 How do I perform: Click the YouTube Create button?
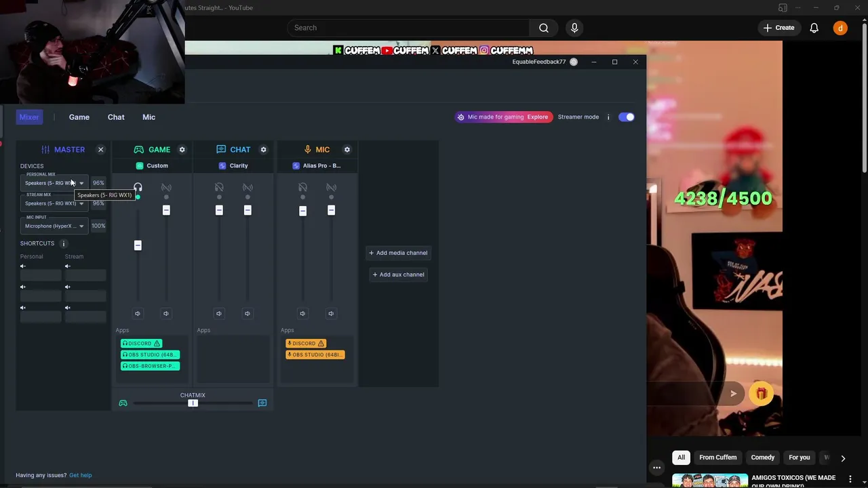point(778,28)
